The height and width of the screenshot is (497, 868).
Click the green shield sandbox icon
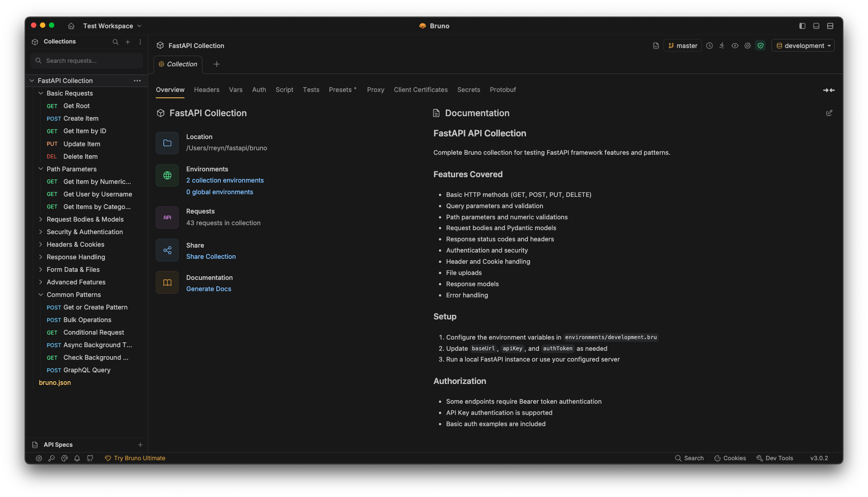point(760,46)
